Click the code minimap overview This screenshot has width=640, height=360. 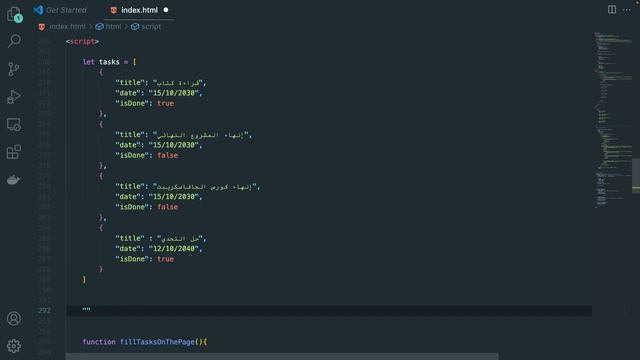[x=612, y=120]
